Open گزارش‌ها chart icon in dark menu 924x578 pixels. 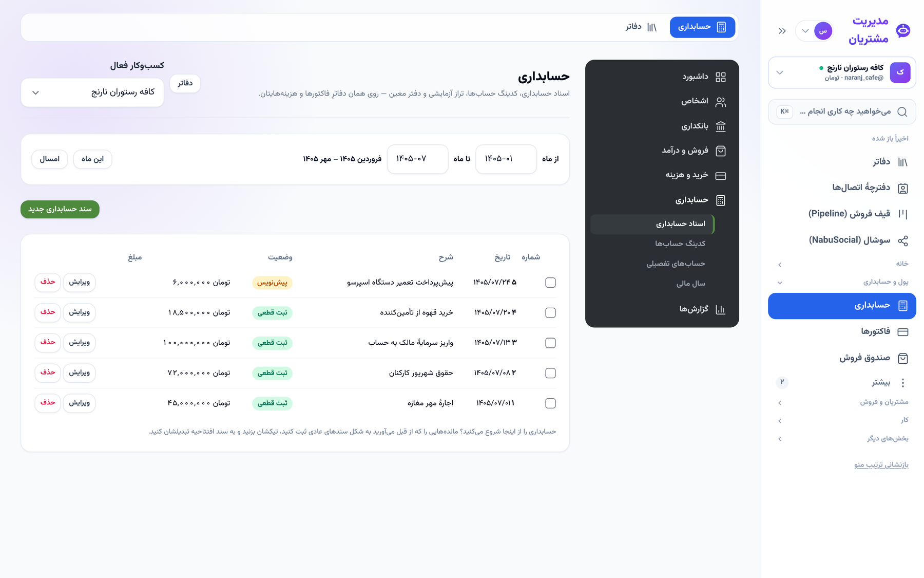pos(721,309)
